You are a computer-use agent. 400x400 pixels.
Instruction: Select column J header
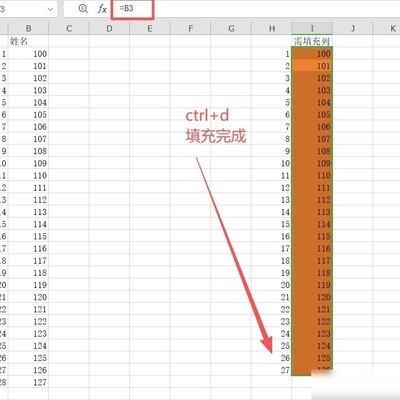click(353, 29)
